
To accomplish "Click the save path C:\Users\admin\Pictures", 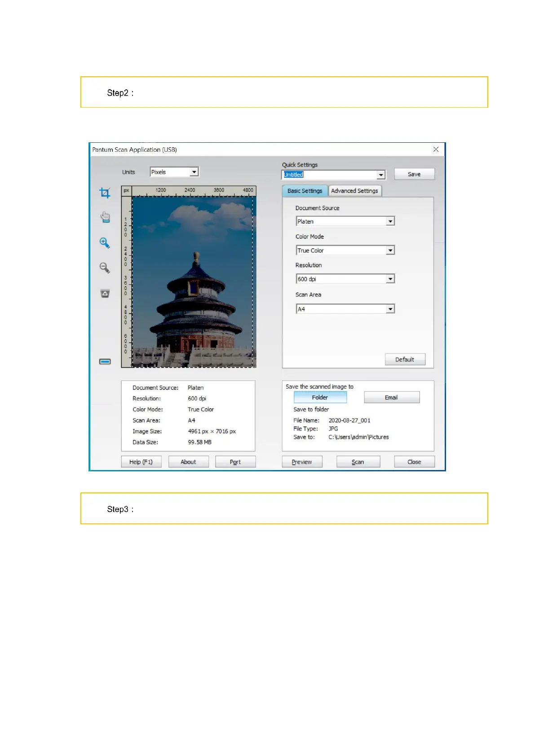I will [358, 437].
